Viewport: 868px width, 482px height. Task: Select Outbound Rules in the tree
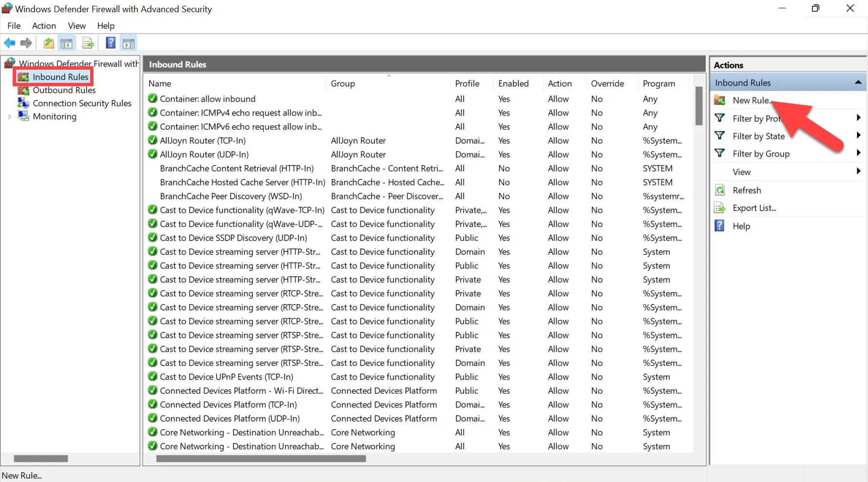tap(64, 90)
